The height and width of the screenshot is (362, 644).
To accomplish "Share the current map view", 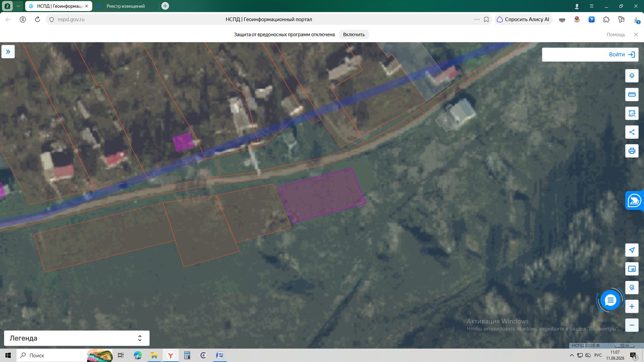I will coord(632,132).
